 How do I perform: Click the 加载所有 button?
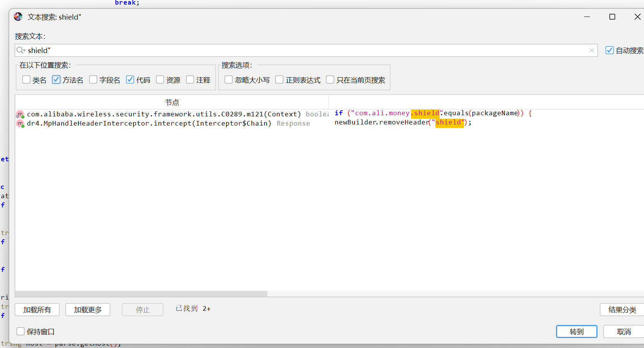tap(37, 310)
